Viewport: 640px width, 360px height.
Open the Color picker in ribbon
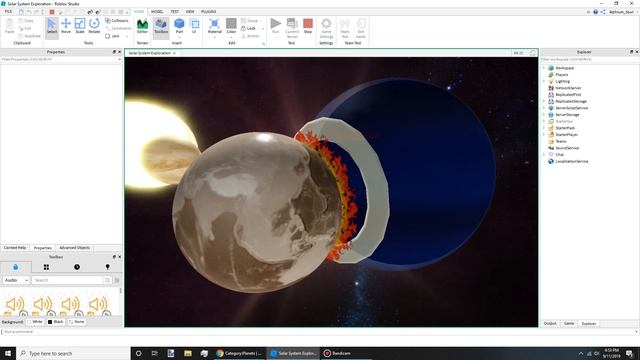click(x=231, y=28)
